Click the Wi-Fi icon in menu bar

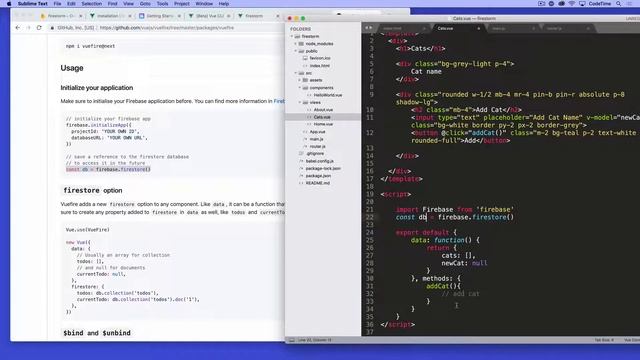coord(572,4)
